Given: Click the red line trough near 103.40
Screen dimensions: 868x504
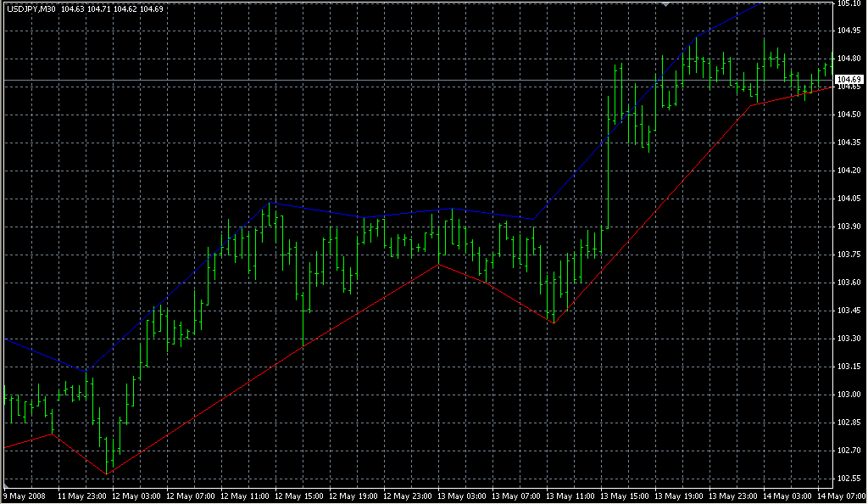Looking at the screenshot, I should [554, 322].
